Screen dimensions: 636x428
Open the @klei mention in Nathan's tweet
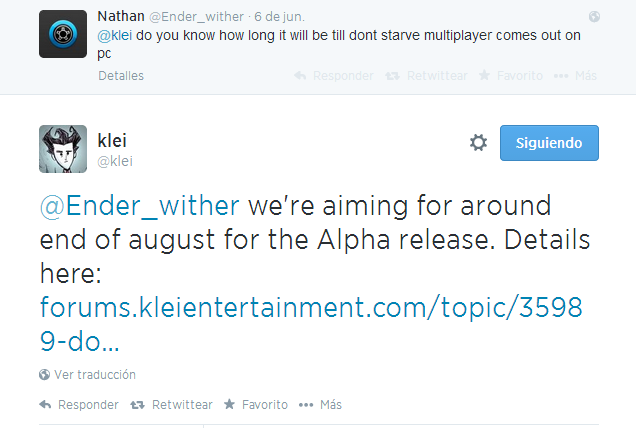pyautogui.click(x=116, y=35)
